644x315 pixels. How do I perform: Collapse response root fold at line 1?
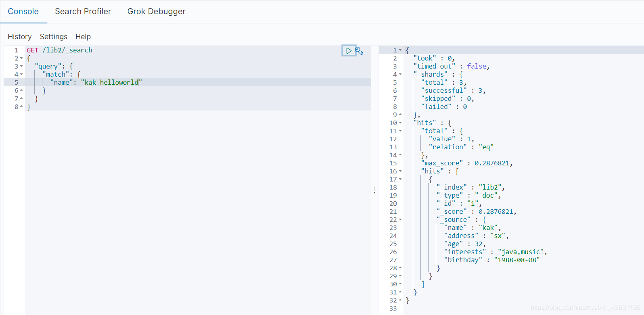point(400,50)
